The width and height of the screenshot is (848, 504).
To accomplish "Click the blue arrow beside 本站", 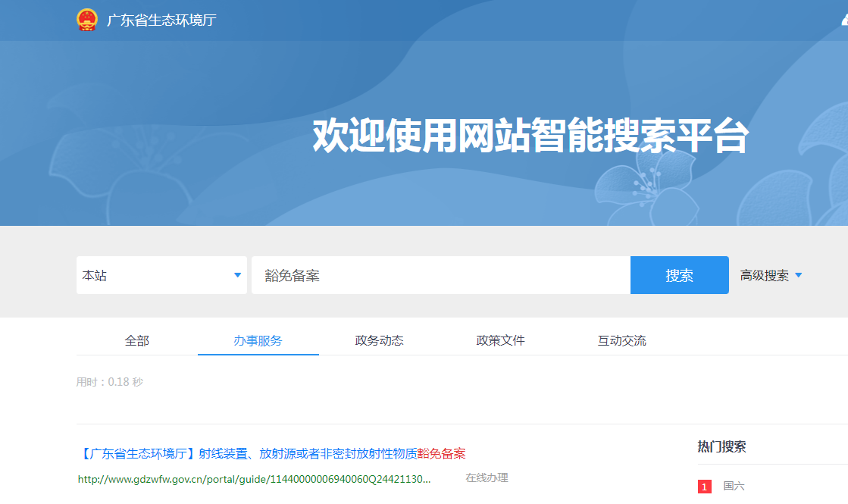I will click(x=237, y=275).
